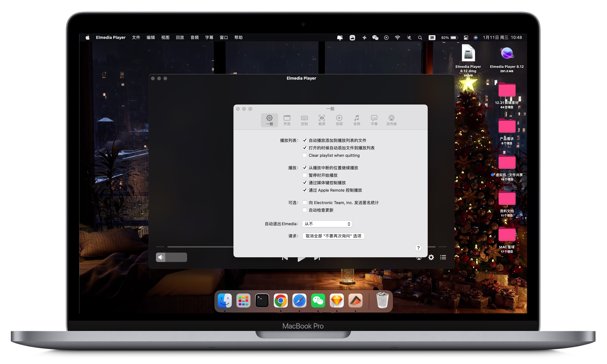The height and width of the screenshot is (364, 607).
Task: Open the 文件 menu
Action: tap(136, 37)
